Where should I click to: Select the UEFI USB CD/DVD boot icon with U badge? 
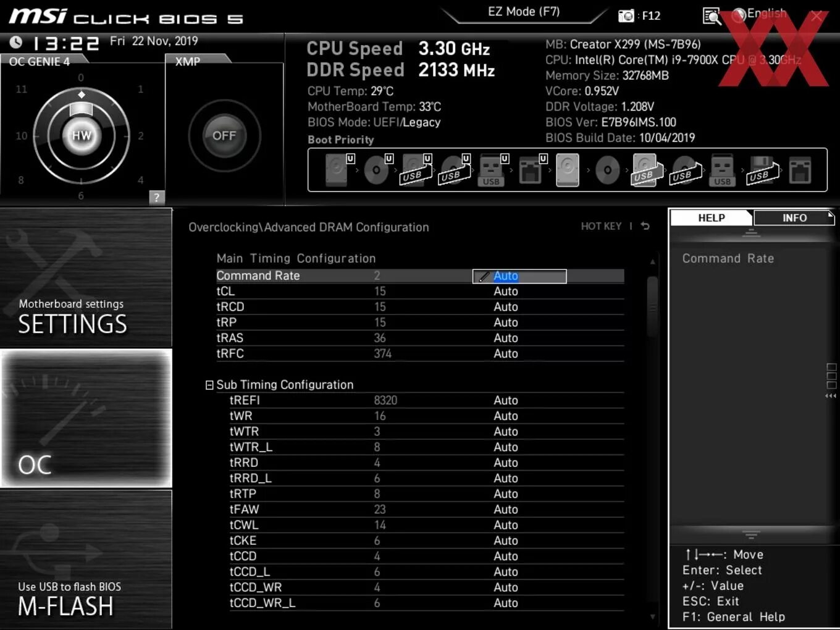(454, 169)
